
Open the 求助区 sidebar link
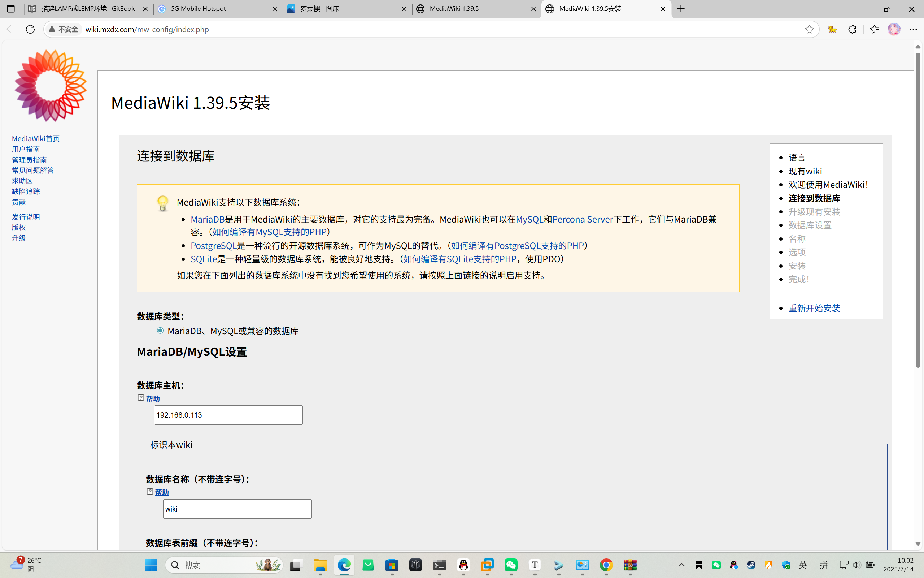coord(22,181)
